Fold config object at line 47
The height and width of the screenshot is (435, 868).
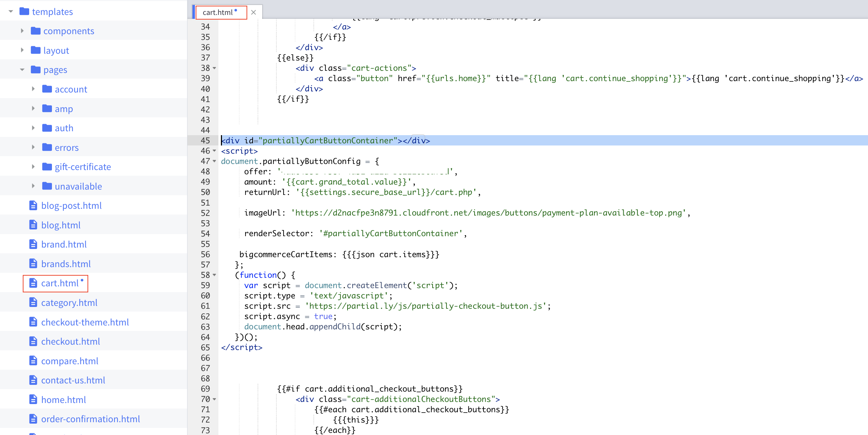pos(215,161)
